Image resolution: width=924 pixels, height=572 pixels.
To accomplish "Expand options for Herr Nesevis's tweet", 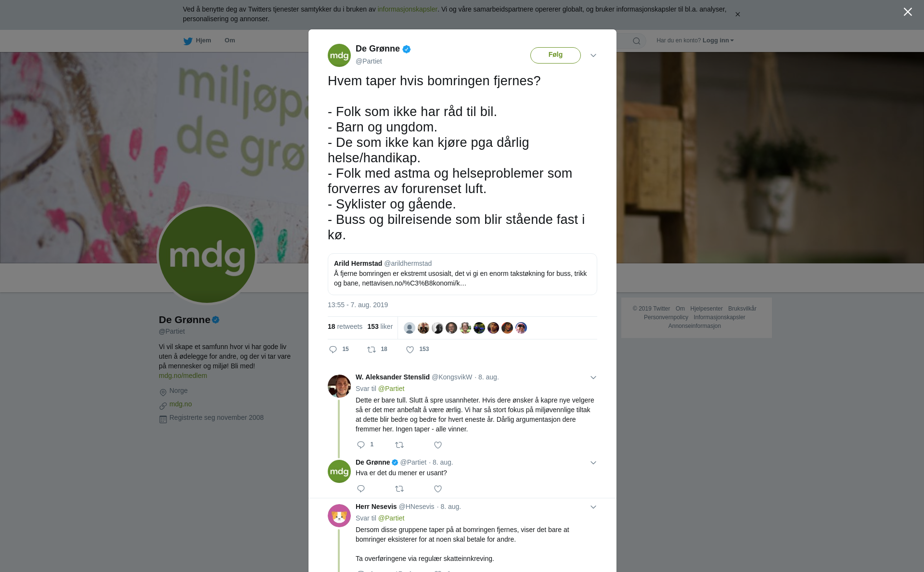I will [x=593, y=507].
